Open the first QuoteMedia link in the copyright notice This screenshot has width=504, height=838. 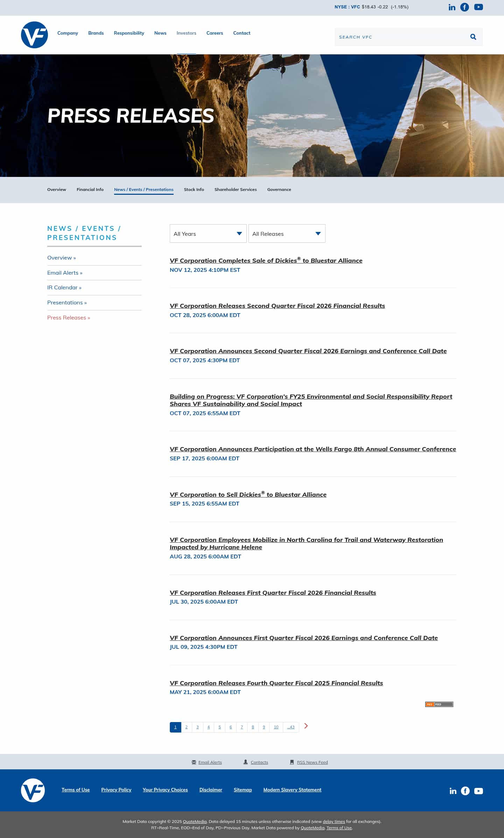[195, 821]
